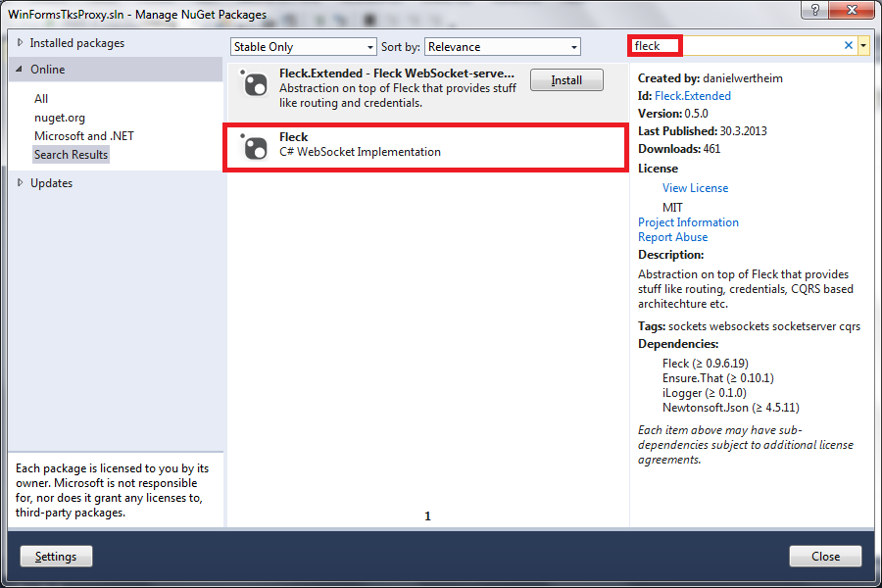
Task: Open the View License link
Action: coord(695,188)
